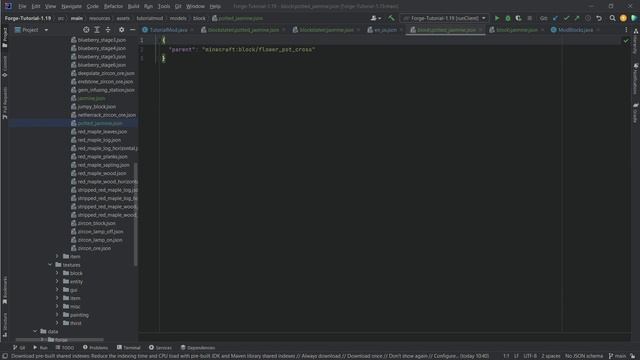Collapse the data folder
This screenshot has height=360, width=640.
coord(35,331)
